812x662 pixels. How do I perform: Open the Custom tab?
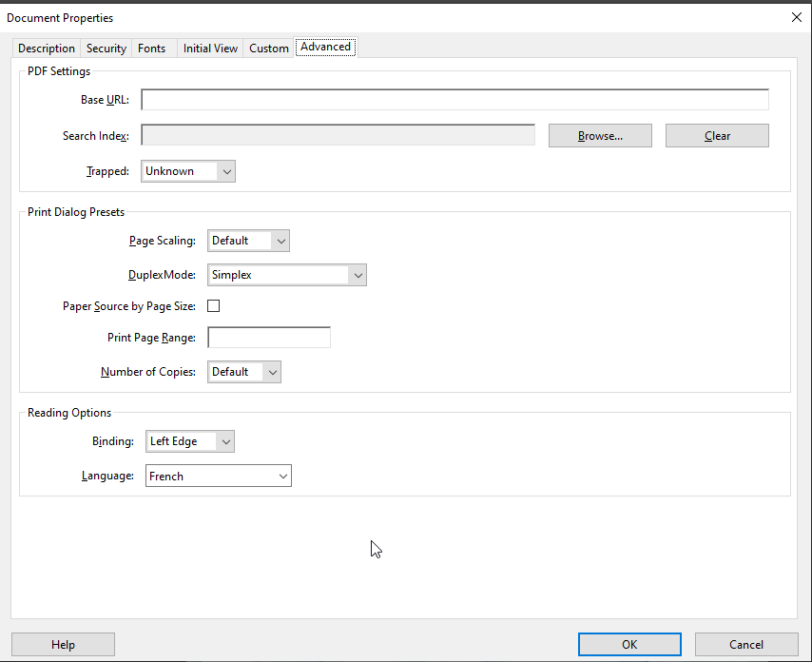pos(269,49)
